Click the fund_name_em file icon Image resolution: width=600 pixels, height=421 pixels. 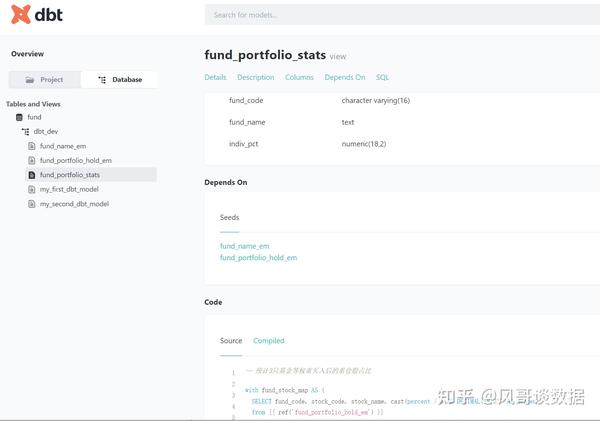tap(32, 146)
